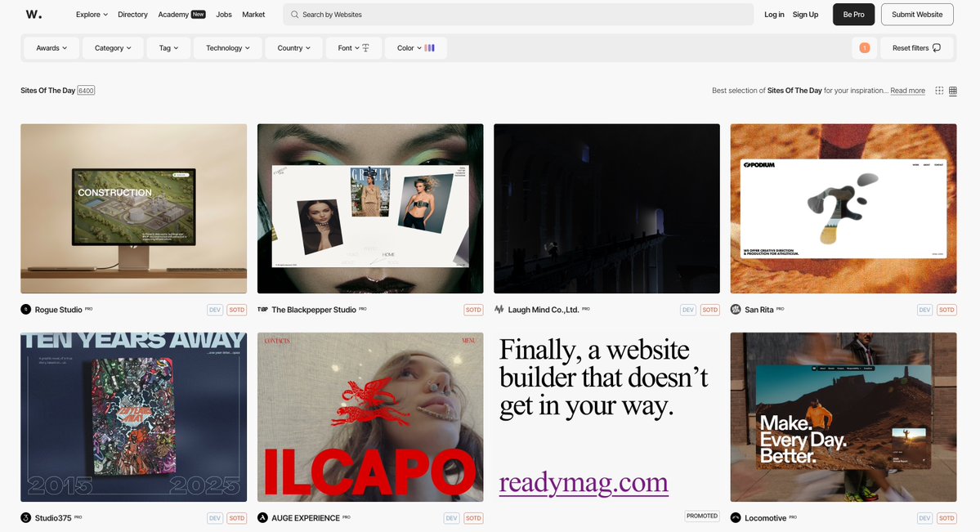This screenshot has width=980, height=532.
Task: Click the DEV badge for AUGE EXPERIENCE
Action: [451, 517]
